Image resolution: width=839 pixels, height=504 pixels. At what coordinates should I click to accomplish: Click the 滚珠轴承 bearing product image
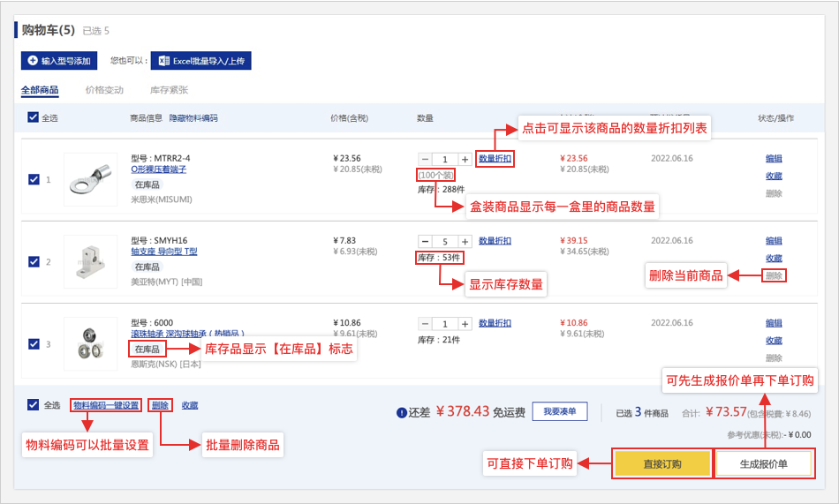pyautogui.click(x=91, y=343)
